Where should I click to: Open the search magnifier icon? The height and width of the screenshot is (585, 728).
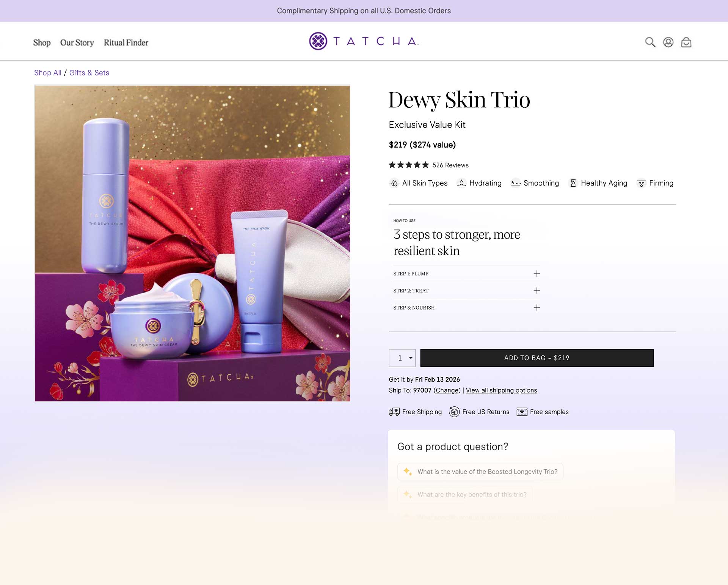[x=650, y=42]
